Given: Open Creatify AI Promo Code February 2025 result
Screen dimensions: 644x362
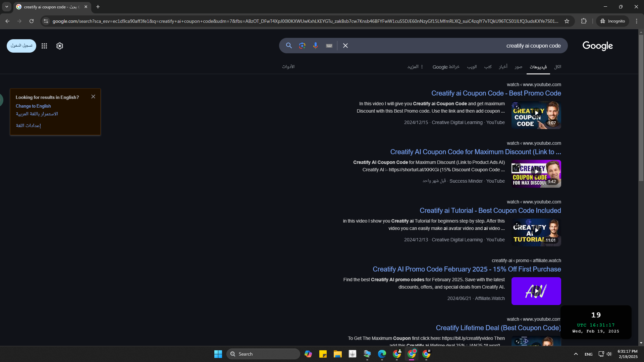Looking at the screenshot, I should [467, 269].
